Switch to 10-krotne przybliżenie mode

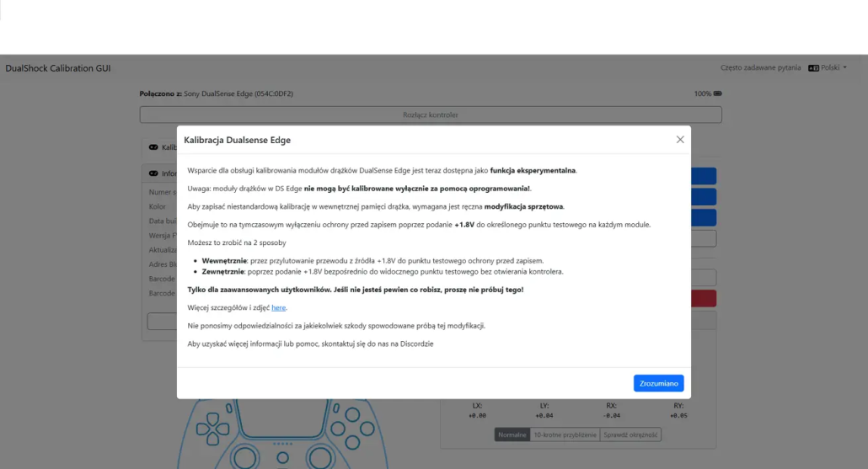click(565, 434)
